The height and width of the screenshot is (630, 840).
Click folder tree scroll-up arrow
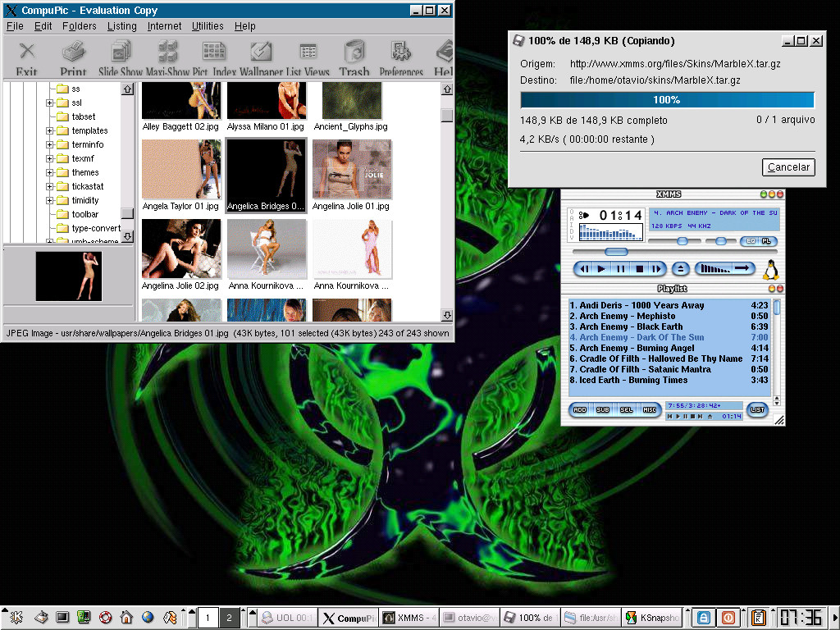(x=127, y=89)
